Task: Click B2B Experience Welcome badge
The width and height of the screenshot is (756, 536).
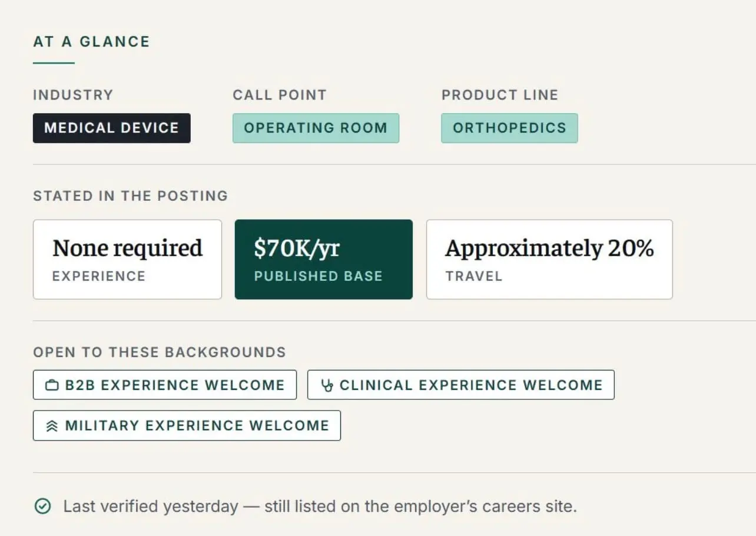Action: (x=165, y=385)
